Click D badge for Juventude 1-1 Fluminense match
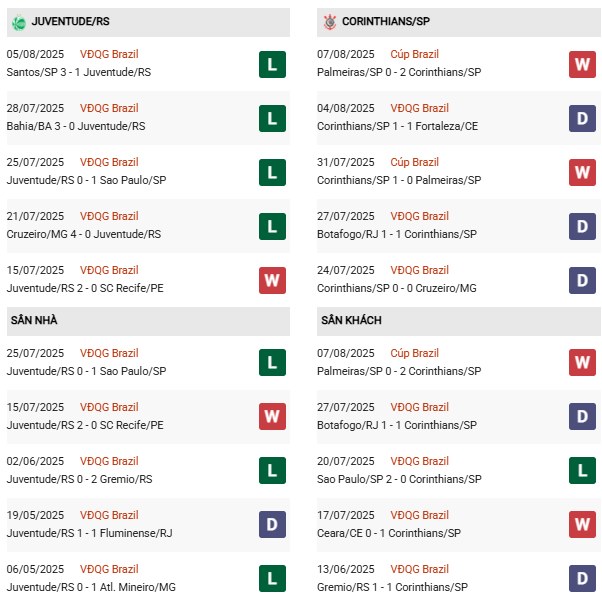 click(x=271, y=526)
